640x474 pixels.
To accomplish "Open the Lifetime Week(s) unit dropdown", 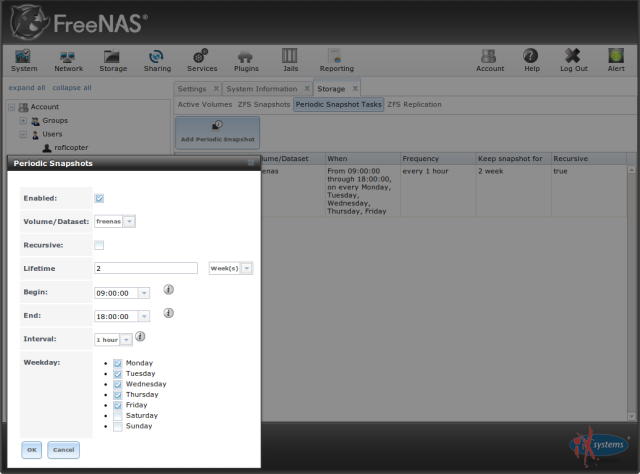I will 247,268.
